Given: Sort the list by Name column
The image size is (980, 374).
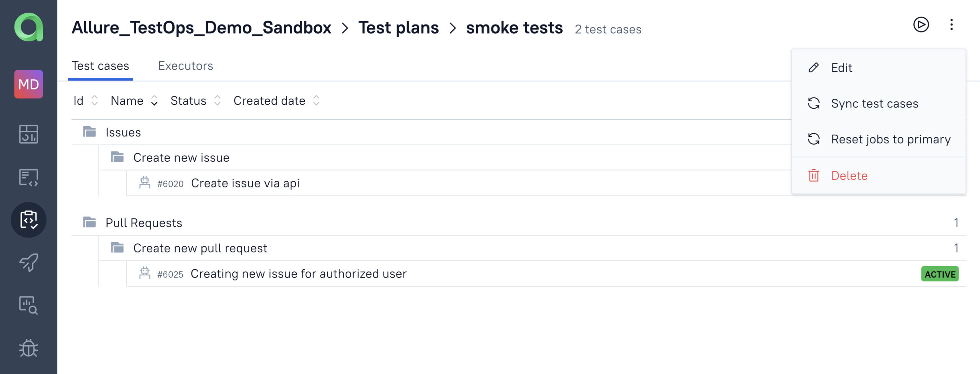Looking at the screenshot, I should [134, 101].
